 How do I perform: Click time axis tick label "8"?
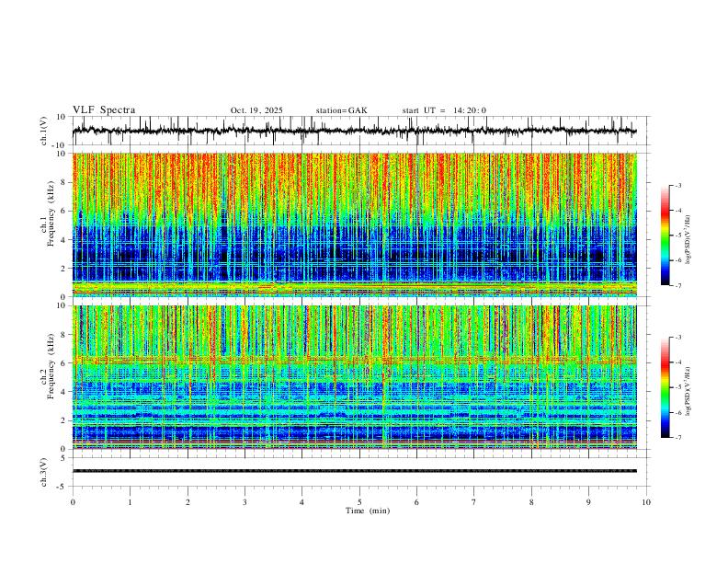point(531,502)
